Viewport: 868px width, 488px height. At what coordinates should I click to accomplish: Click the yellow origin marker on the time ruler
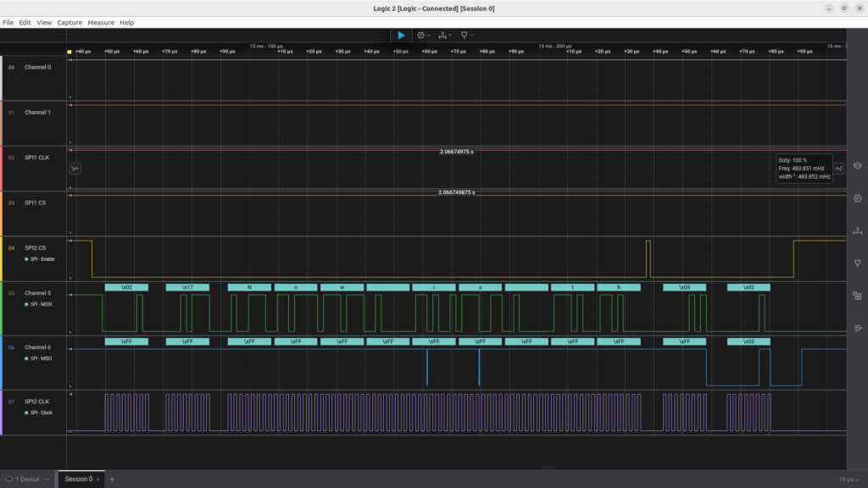click(x=70, y=52)
